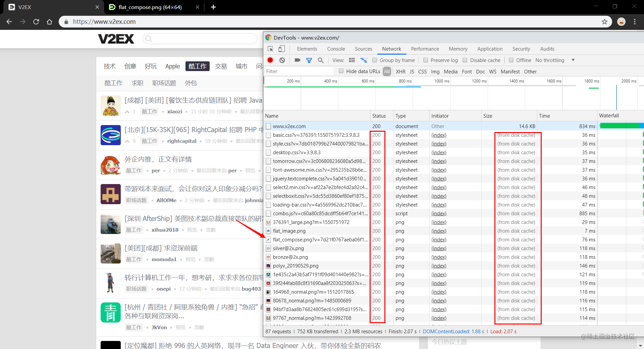Open the Chrome three-dot menu

point(635,22)
